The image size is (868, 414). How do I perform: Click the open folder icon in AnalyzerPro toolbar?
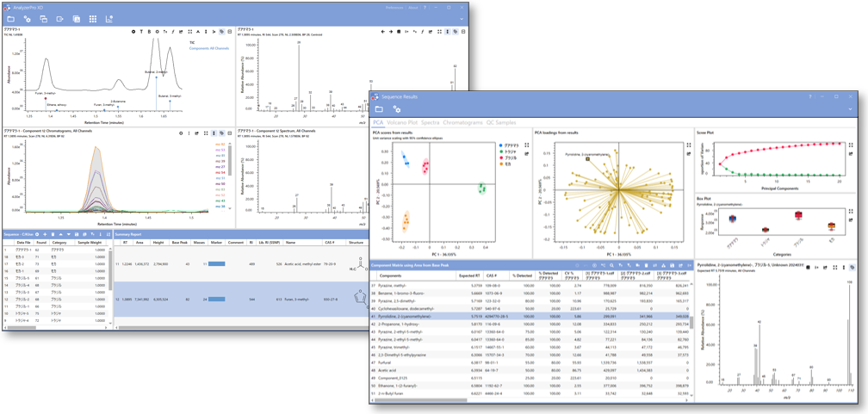[11, 18]
